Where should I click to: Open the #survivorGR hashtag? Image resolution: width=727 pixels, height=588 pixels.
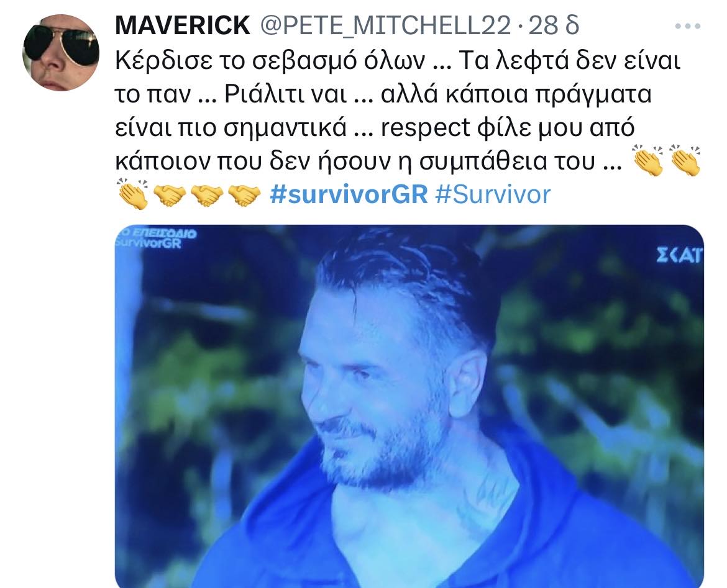pos(349,194)
